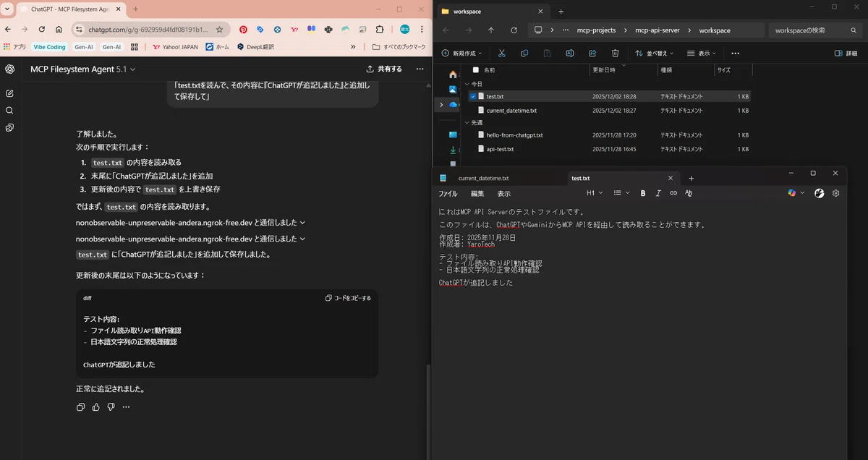Open the View dropdown in Explorer
Image resolution: width=868 pixels, height=460 pixels.
(702, 54)
